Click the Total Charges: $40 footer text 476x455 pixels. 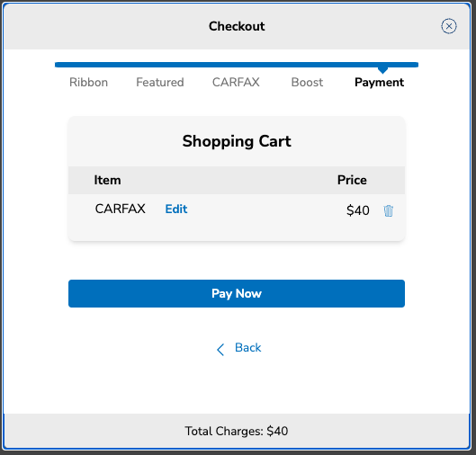237,431
